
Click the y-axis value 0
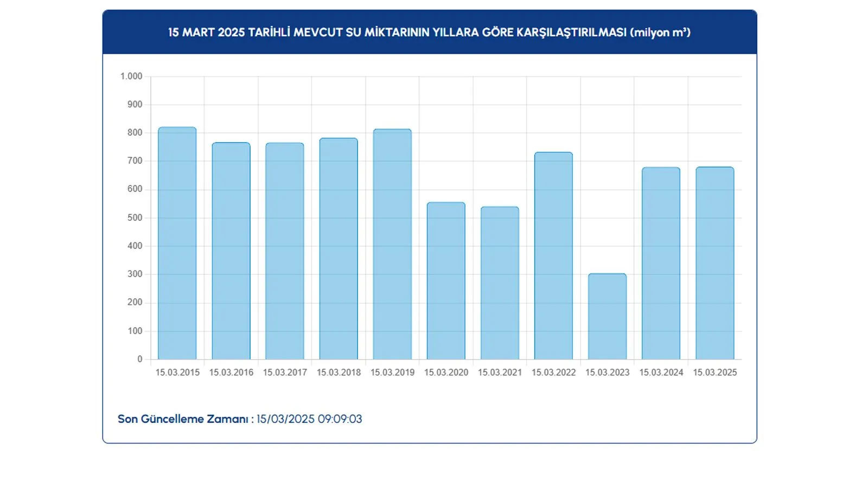pyautogui.click(x=140, y=359)
